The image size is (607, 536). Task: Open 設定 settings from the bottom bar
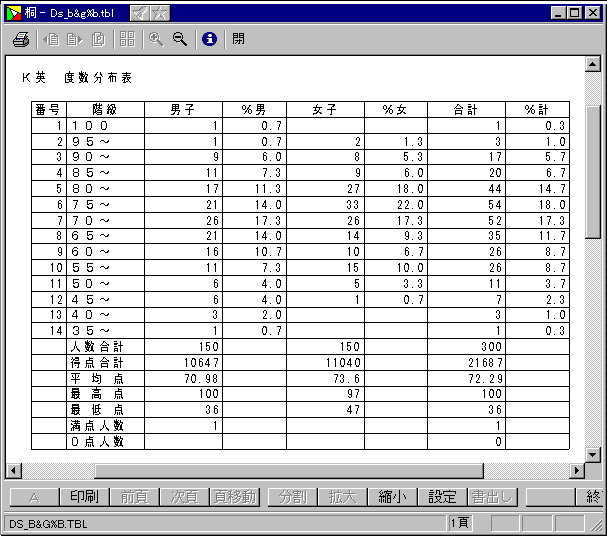442,497
